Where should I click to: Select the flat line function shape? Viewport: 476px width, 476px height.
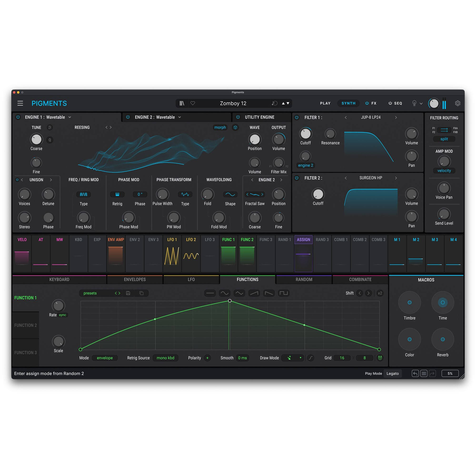pyautogui.click(x=210, y=293)
